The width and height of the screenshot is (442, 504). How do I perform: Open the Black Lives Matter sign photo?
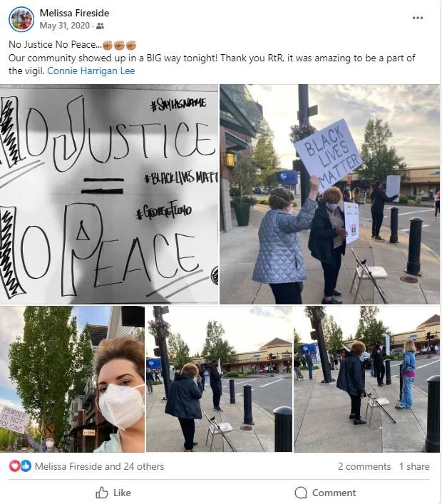point(330,194)
